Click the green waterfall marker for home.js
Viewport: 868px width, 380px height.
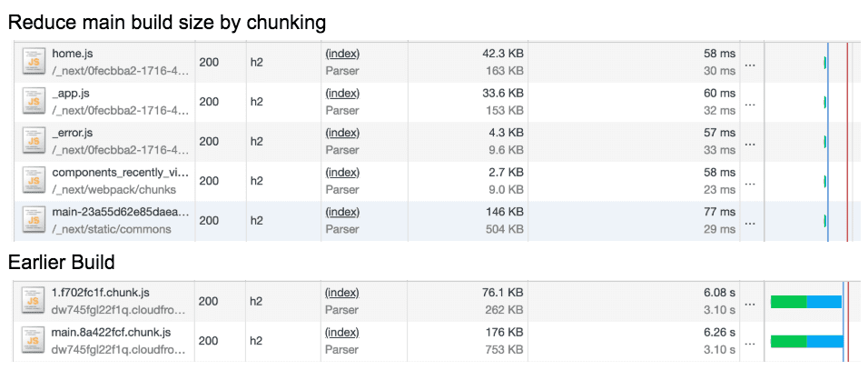click(824, 63)
